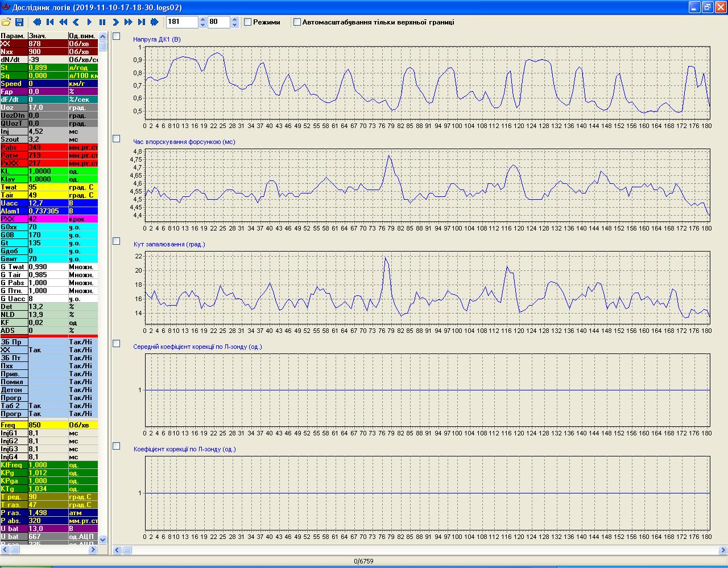Click the chart area horizontal scrollbar thumb

[127, 550]
